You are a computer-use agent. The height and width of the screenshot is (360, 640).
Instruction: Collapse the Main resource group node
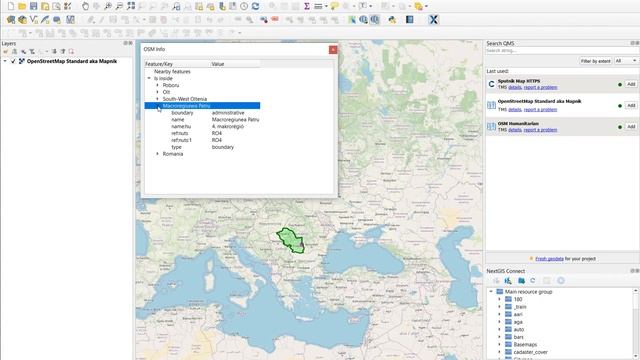(x=491, y=292)
